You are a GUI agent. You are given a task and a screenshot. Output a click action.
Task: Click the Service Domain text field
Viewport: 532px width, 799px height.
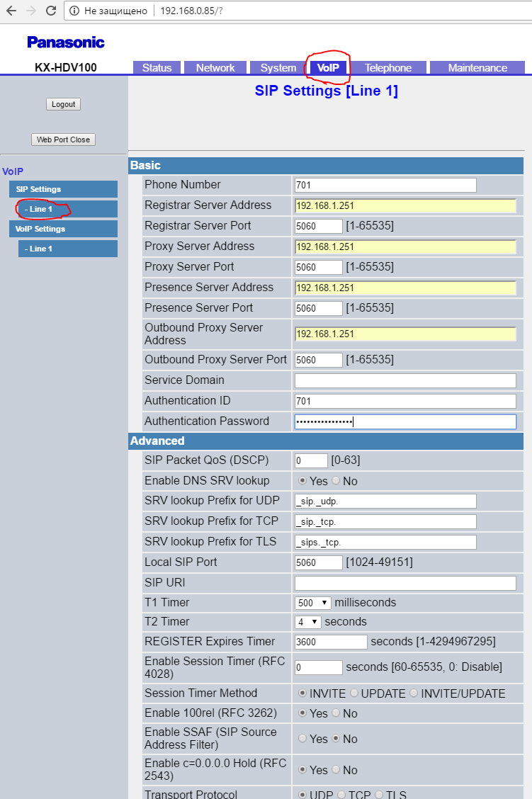point(404,380)
